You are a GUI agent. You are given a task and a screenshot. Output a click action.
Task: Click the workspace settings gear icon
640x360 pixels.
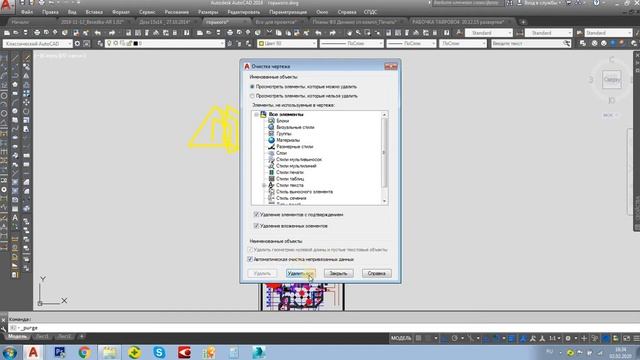77,44
